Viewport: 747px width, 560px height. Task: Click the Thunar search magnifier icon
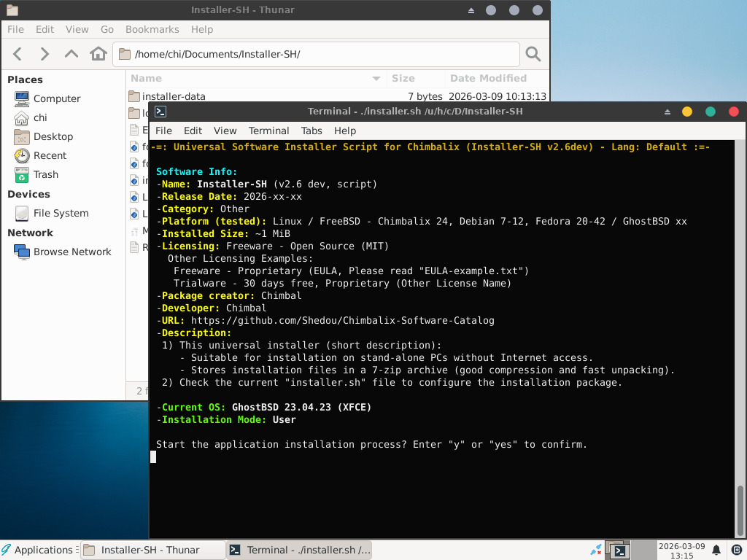pyautogui.click(x=533, y=54)
